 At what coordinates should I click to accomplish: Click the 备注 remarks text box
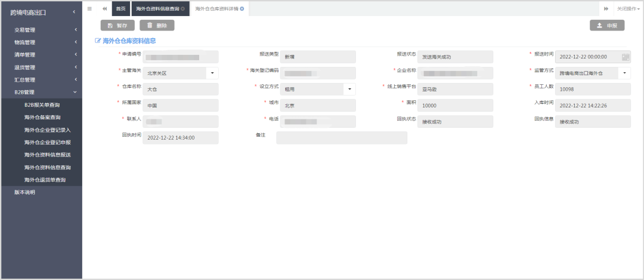coord(342,138)
